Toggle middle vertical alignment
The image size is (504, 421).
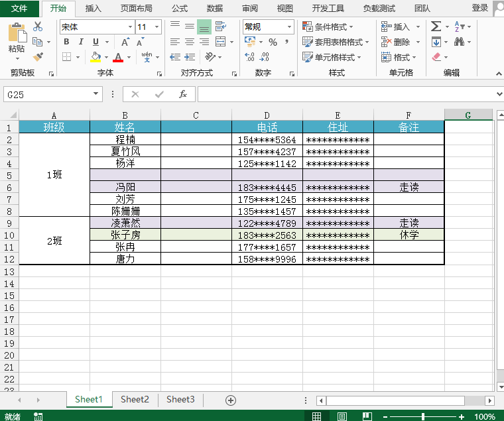190,27
